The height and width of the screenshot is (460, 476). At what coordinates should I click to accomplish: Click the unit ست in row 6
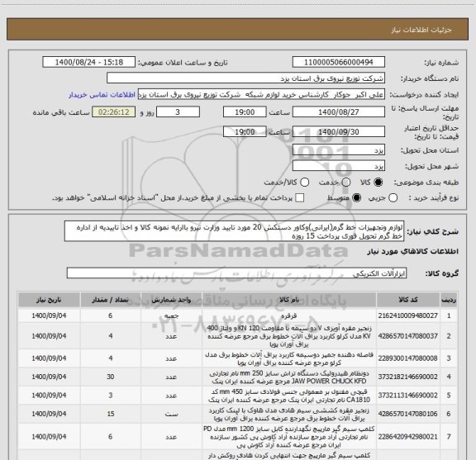coord(171,414)
